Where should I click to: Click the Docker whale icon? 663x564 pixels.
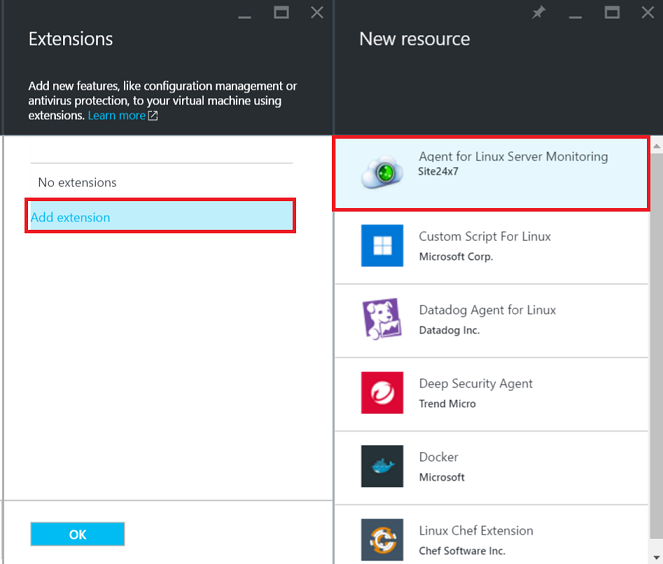point(382,466)
